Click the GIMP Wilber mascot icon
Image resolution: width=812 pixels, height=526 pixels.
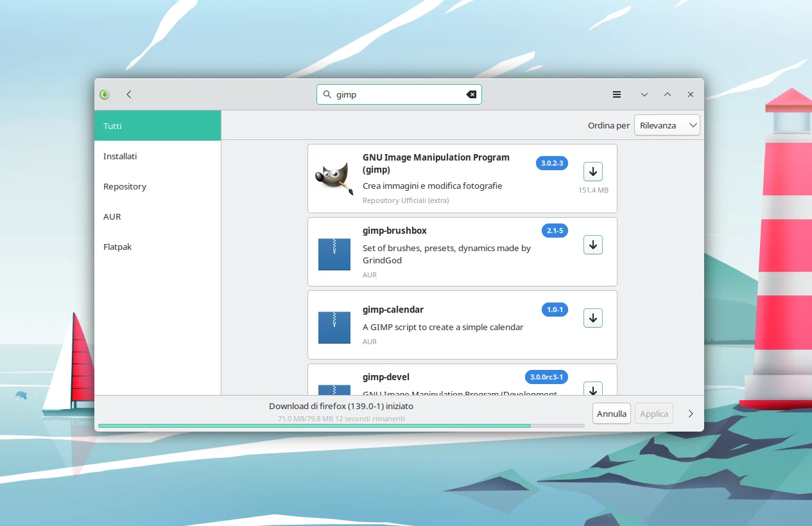click(334, 178)
